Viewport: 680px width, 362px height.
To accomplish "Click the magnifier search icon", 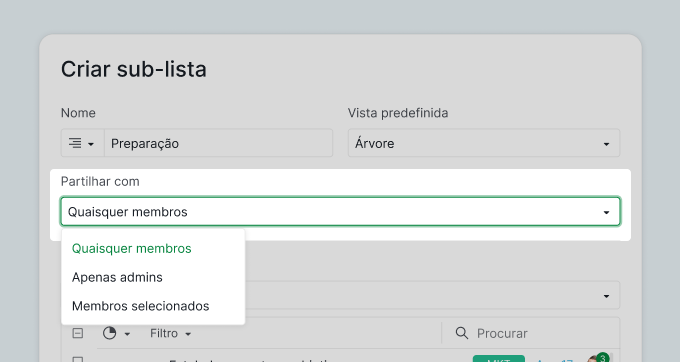I will click(462, 333).
